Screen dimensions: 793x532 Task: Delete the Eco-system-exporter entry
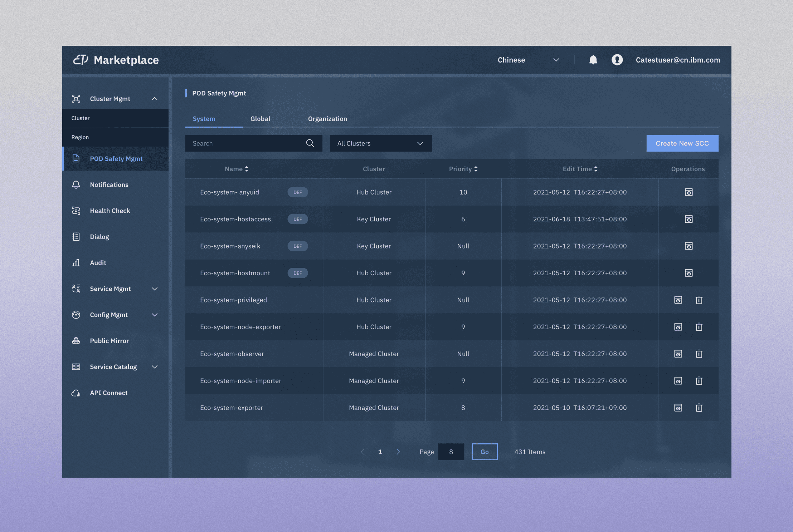699,408
